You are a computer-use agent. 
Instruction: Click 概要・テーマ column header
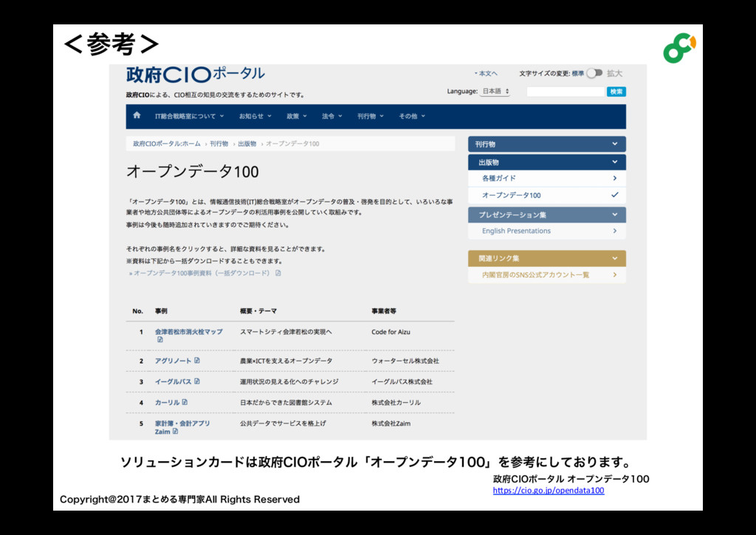[x=258, y=311]
